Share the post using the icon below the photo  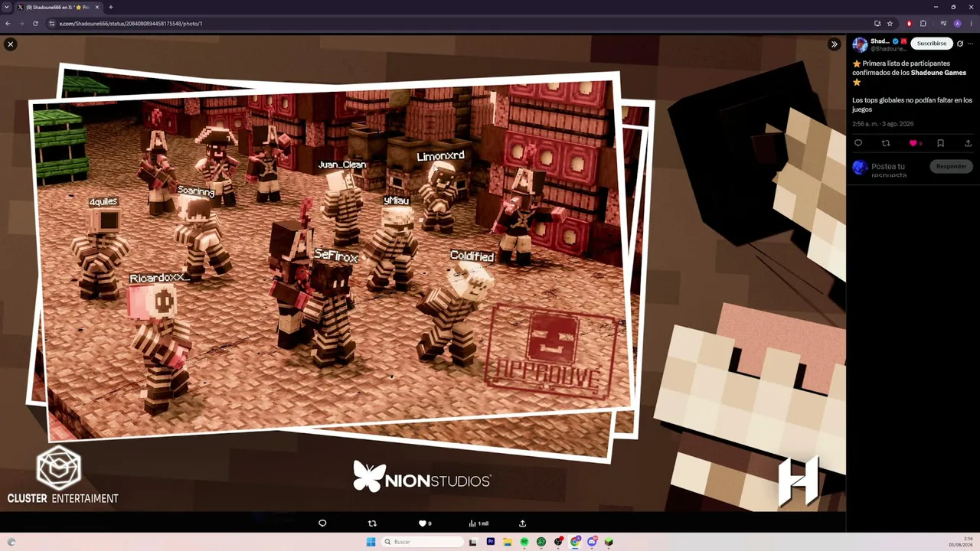pyautogui.click(x=523, y=523)
